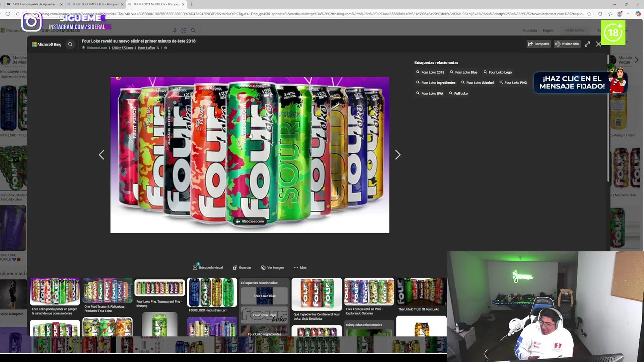This screenshot has width=644, height=362.
Task: Select related search Four Loko Ingredientes chip
Action: (436, 83)
